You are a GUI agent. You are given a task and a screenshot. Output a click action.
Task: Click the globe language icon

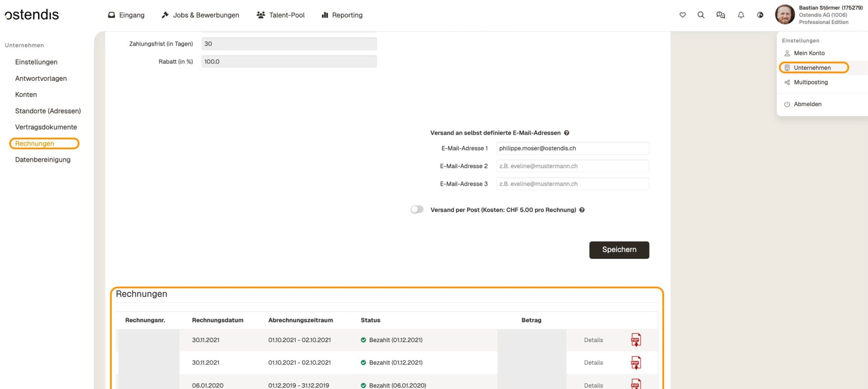click(760, 15)
